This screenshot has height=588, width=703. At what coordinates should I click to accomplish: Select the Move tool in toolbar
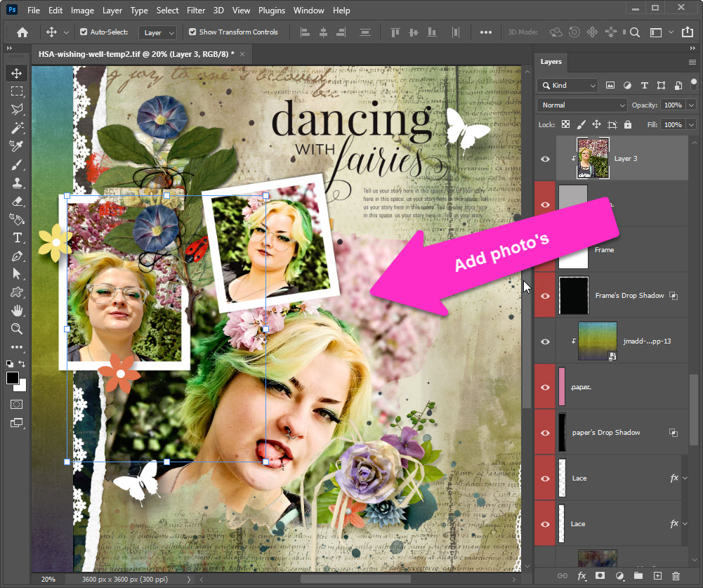click(x=17, y=73)
